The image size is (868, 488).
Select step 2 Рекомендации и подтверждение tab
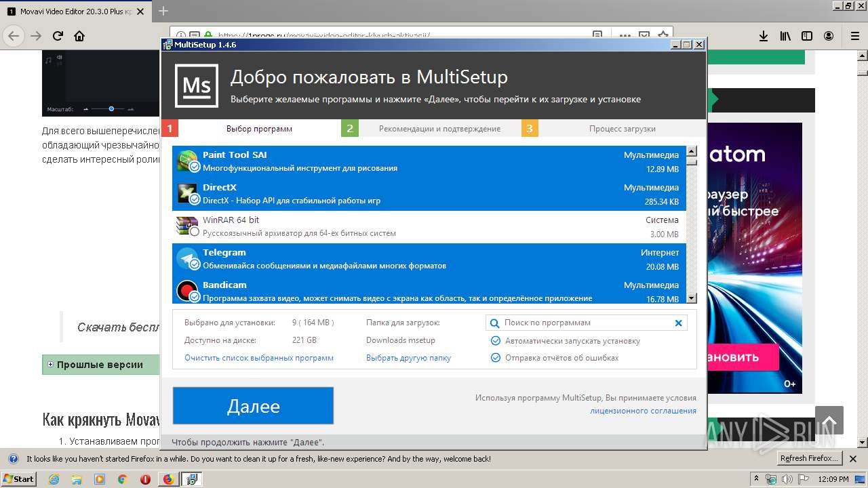[x=431, y=129]
